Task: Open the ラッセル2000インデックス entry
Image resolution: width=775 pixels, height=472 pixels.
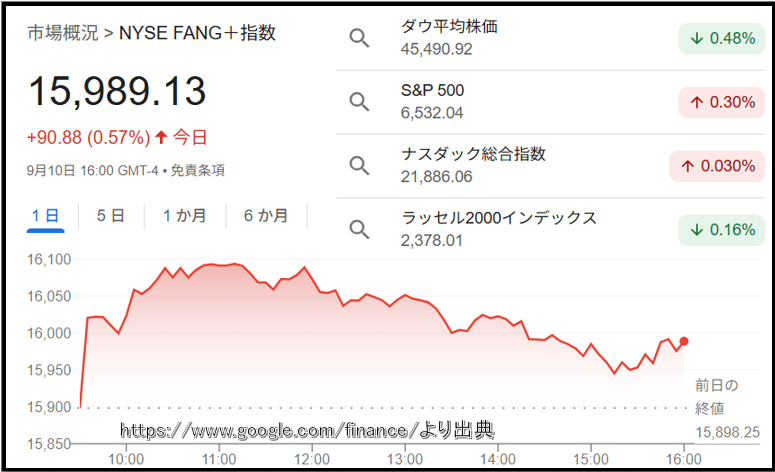Action: coord(499,229)
